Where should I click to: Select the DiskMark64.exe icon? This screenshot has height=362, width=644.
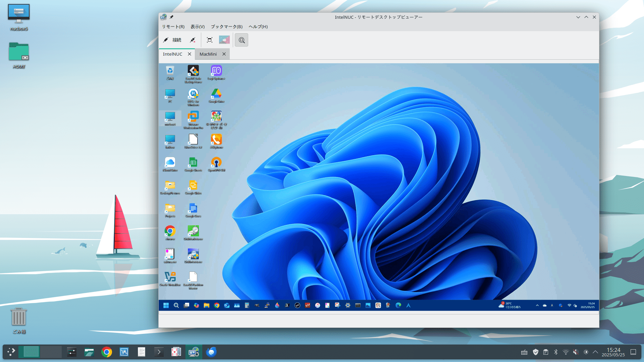pyautogui.click(x=193, y=233)
